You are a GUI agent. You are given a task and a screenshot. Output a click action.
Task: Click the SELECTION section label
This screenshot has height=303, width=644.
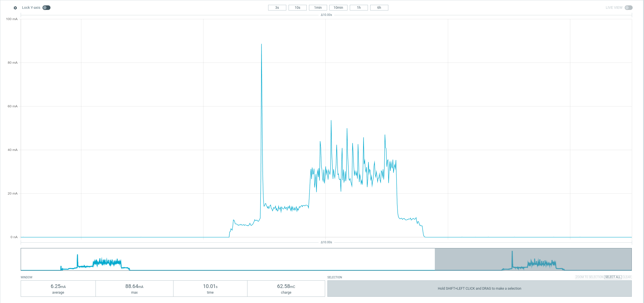335,277
